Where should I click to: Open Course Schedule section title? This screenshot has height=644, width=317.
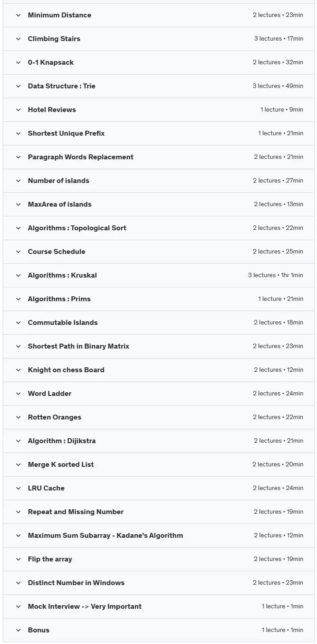(57, 252)
